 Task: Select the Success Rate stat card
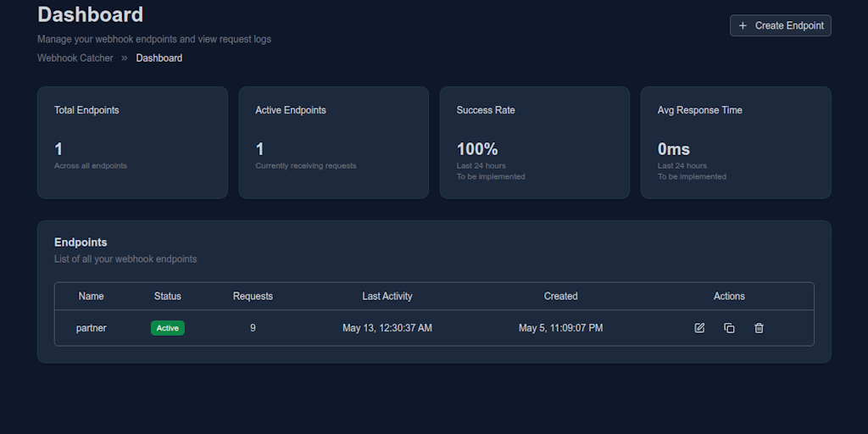pos(535,142)
